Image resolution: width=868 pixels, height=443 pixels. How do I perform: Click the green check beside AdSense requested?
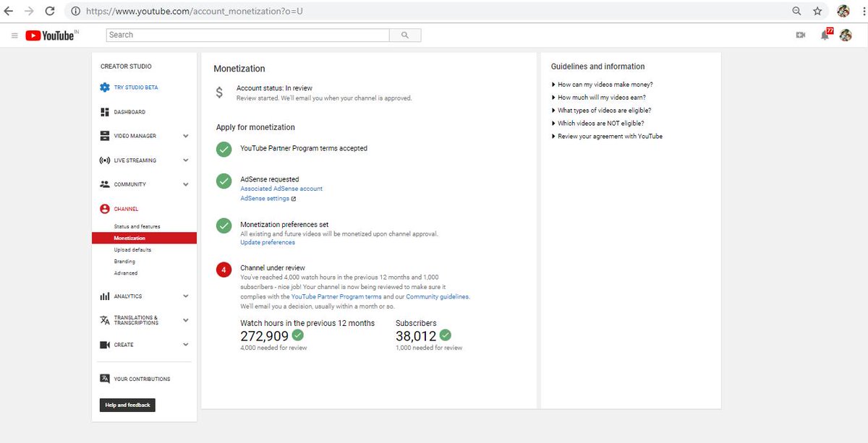point(224,181)
